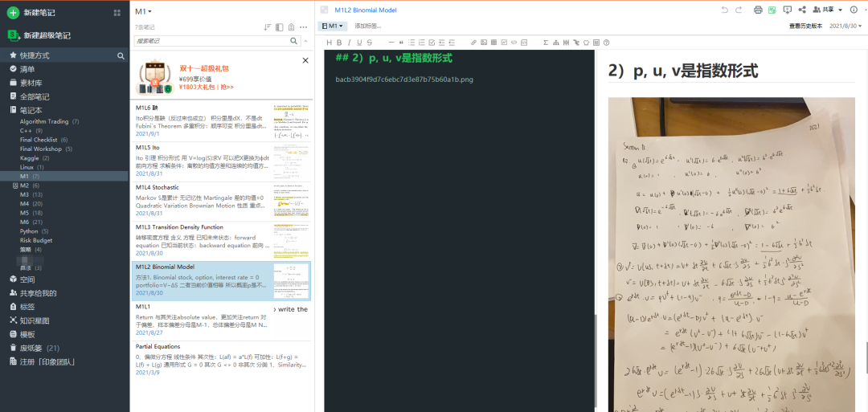Insert a checkbox to-do list

pos(432,43)
